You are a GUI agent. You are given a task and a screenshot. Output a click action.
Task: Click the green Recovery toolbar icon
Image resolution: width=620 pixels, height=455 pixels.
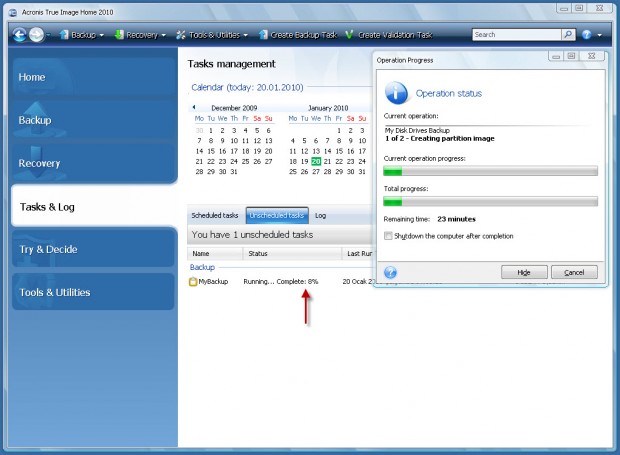point(119,35)
